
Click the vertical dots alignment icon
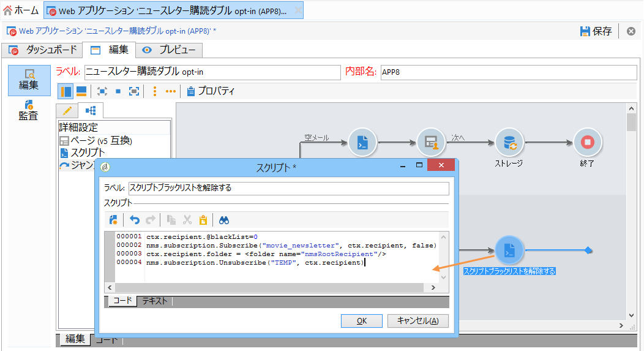tap(154, 91)
